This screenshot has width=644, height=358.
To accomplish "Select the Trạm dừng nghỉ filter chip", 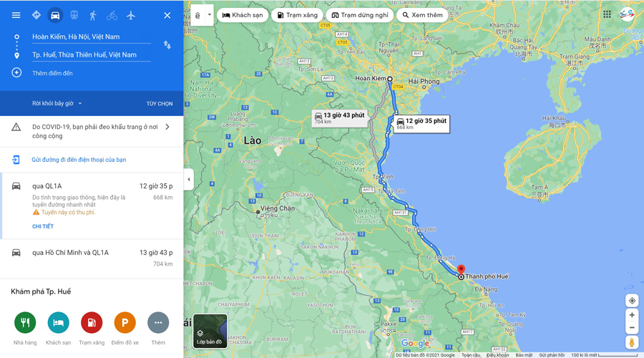I will [360, 15].
